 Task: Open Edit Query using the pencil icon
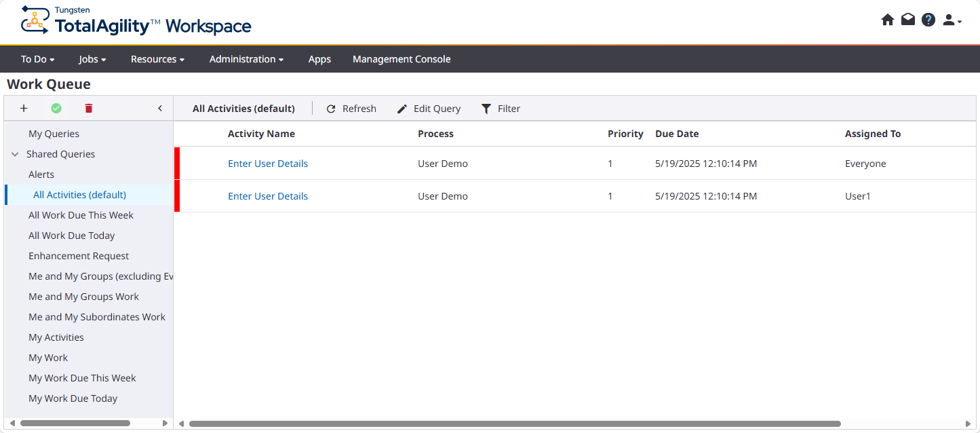pyautogui.click(x=401, y=109)
